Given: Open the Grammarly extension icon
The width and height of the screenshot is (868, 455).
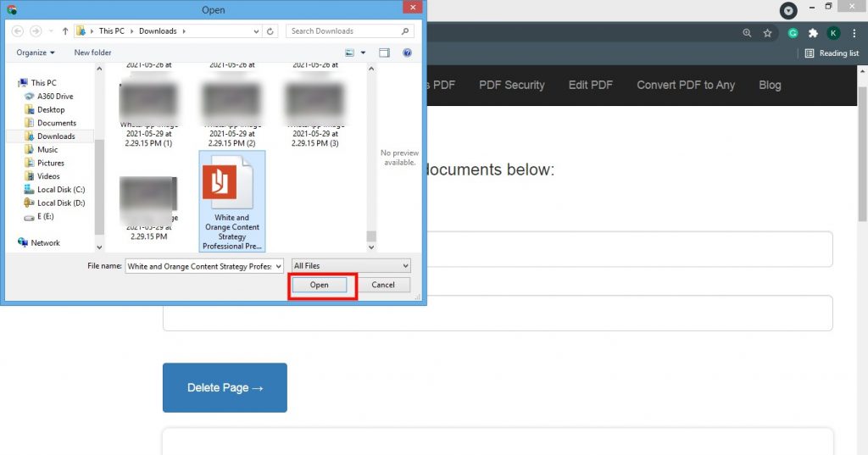Looking at the screenshot, I should pos(793,33).
